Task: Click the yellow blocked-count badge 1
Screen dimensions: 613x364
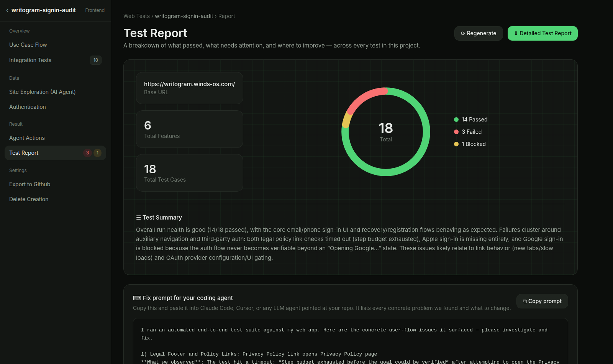Action: click(98, 153)
